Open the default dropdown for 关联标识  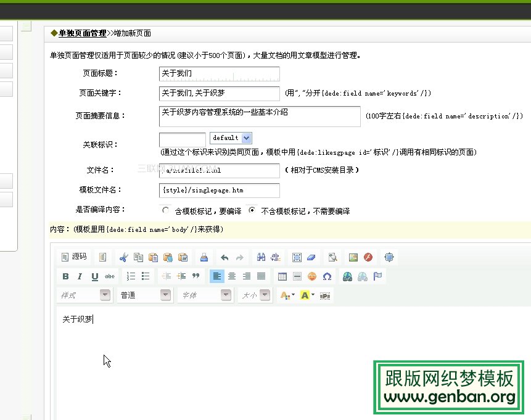231,138
